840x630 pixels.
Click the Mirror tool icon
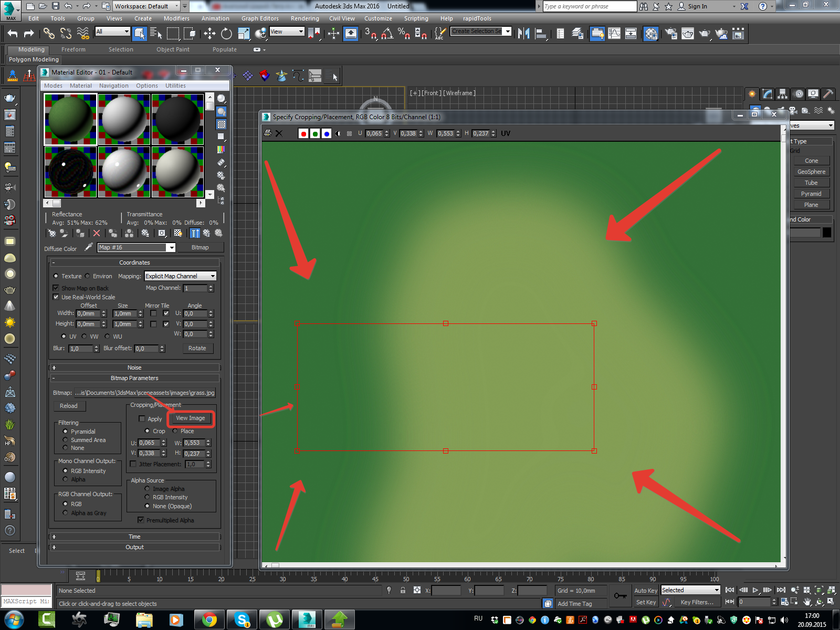click(523, 34)
